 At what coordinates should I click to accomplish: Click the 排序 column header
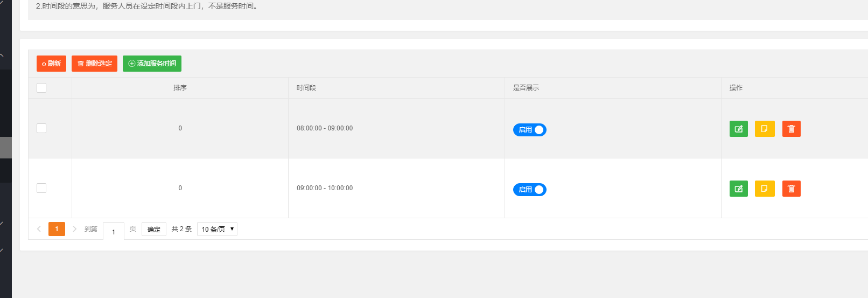(180, 88)
